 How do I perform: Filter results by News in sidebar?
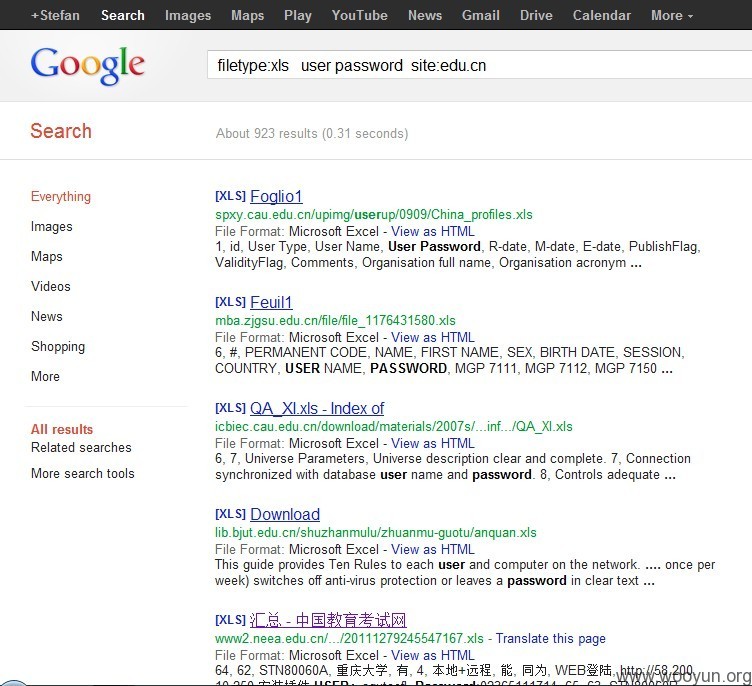coord(47,317)
